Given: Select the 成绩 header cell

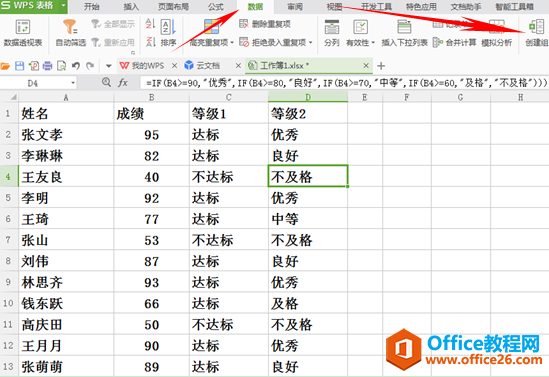Looking at the screenshot, I should (151, 114).
